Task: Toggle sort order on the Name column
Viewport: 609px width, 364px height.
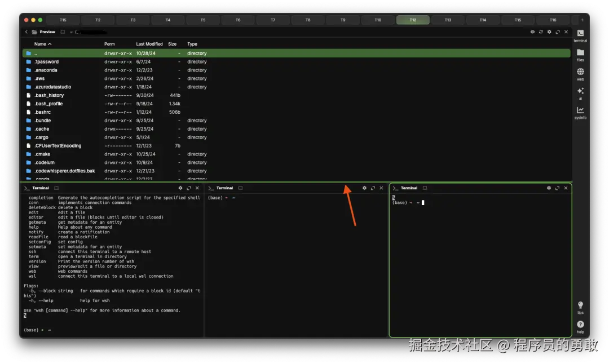Action: tap(42, 44)
